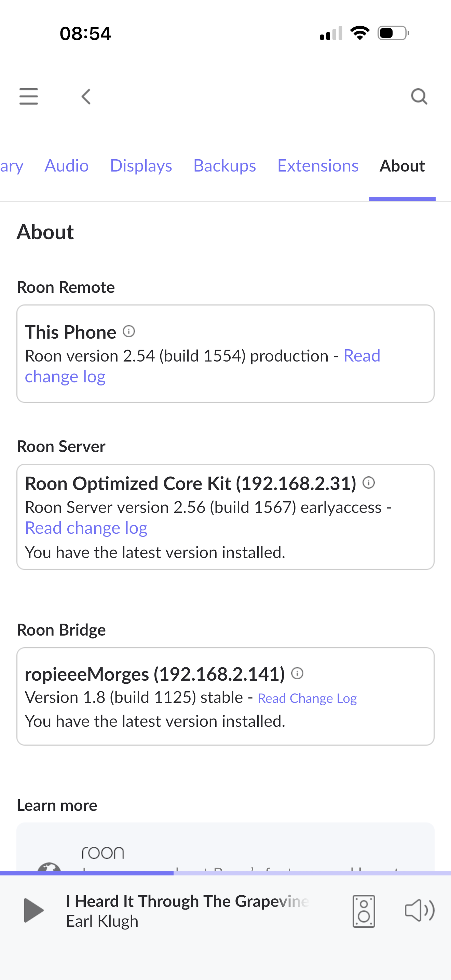Switch to the Displays tab
This screenshot has width=451, height=980.
pyautogui.click(x=141, y=165)
